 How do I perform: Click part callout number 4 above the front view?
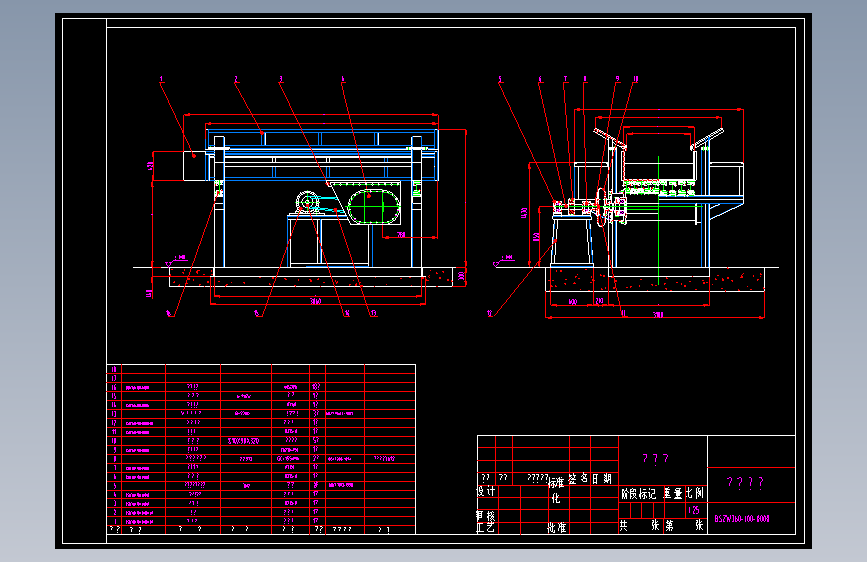(x=343, y=79)
